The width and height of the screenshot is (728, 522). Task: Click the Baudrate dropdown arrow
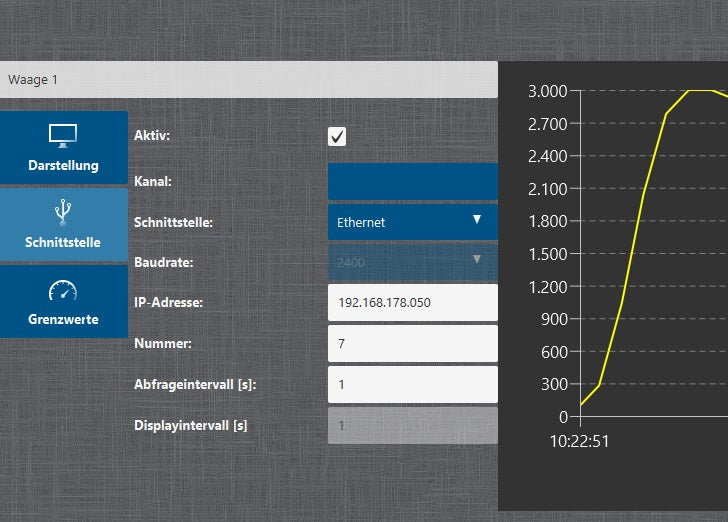coord(477,259)
